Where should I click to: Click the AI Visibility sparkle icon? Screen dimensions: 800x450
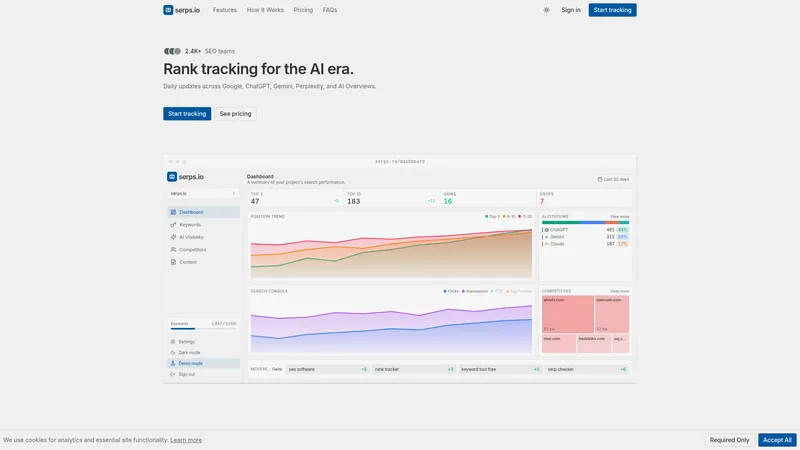point(173,237)
